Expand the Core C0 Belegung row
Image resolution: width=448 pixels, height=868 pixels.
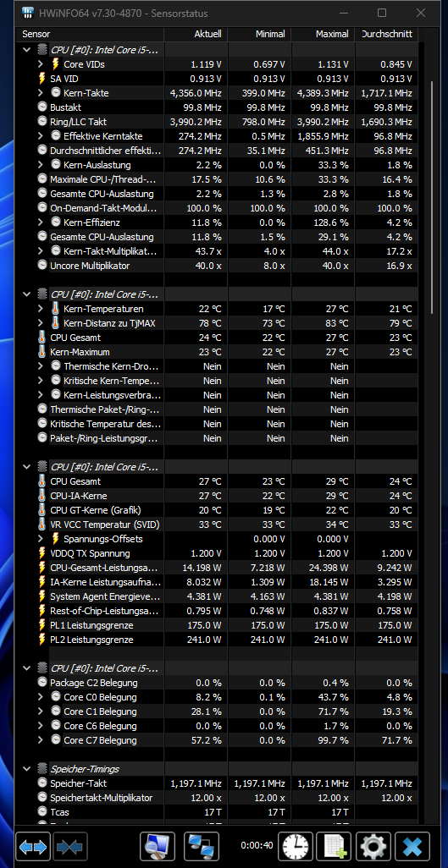(41, 697)
